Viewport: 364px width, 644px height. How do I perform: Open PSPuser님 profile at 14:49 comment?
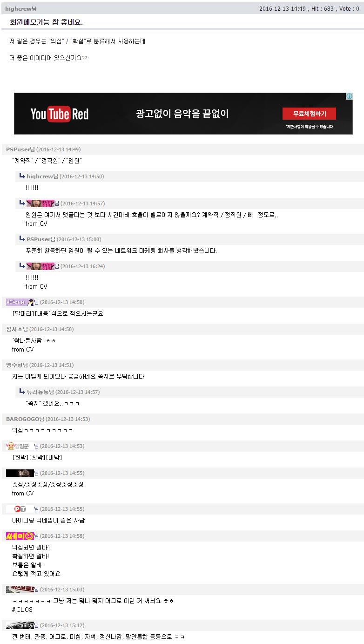20,149
